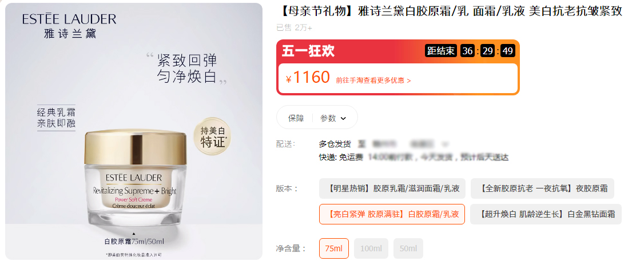Select 【亮白紧弹 胶原满驻】白胶原霜/乳液 version
The image size is (644, 265).
click(x=392, y=214)
